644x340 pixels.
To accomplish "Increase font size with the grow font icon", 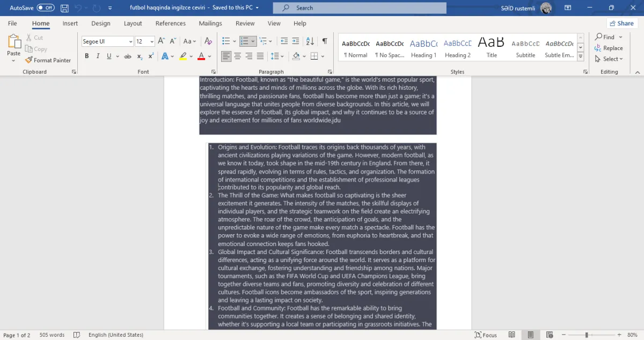I will (x=163, y=41).
